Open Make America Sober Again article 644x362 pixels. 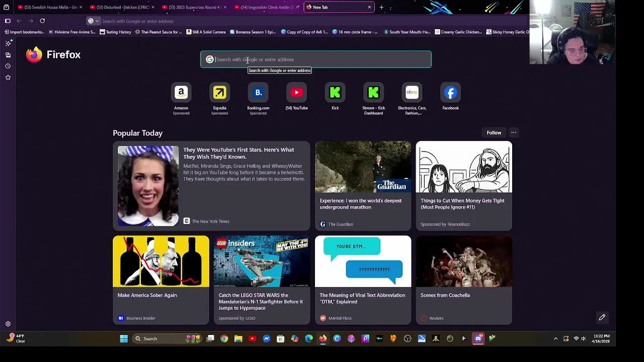pos(161,280)
